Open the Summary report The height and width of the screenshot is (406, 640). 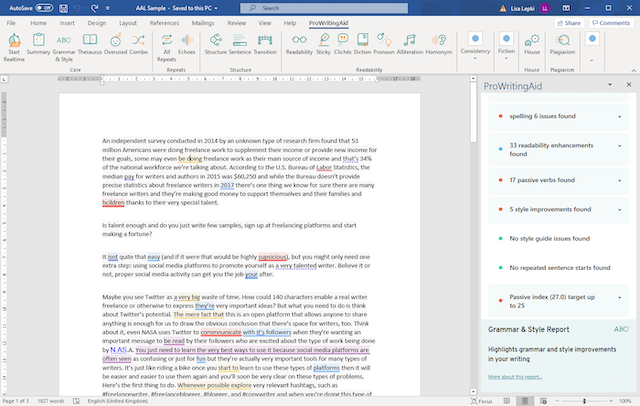pos(38,44)
